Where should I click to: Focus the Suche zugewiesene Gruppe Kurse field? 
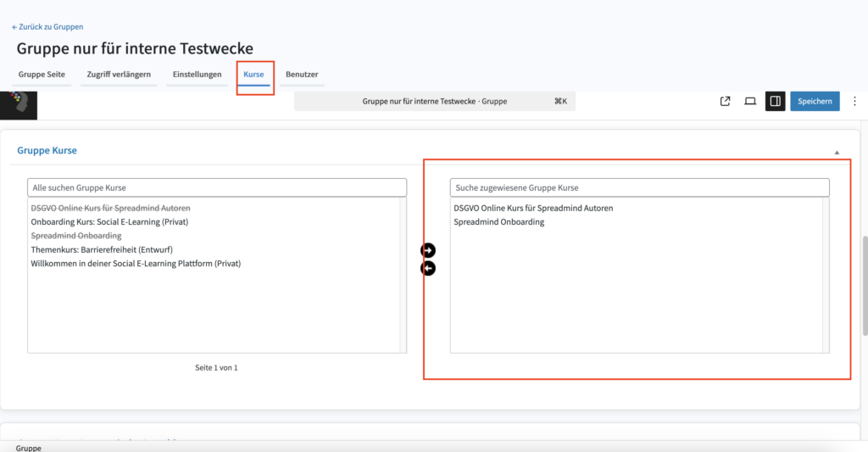click(639, 187)
